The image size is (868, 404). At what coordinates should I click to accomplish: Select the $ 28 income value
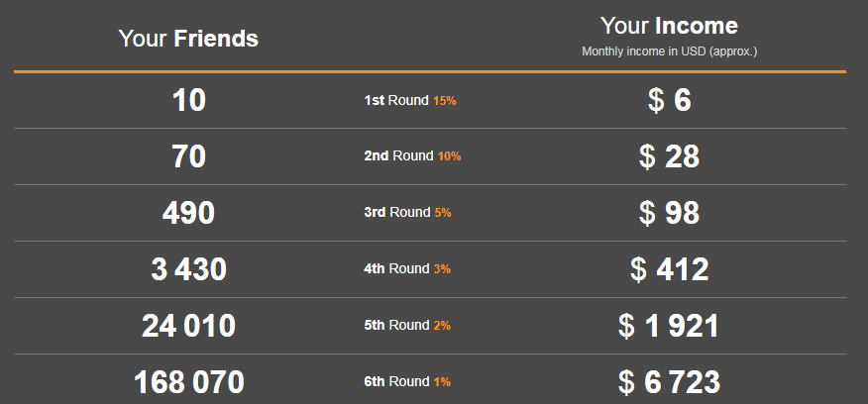click(669, 156)
